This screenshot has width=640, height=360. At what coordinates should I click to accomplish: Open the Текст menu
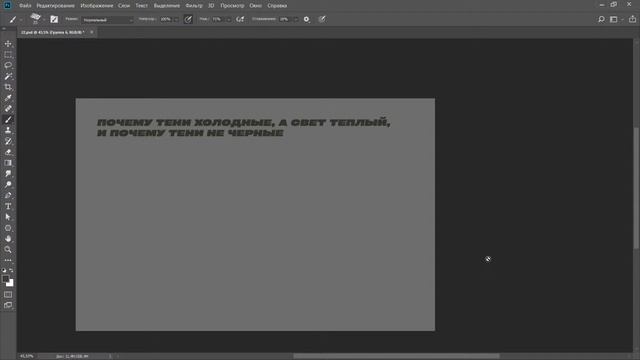coord(142,6)
